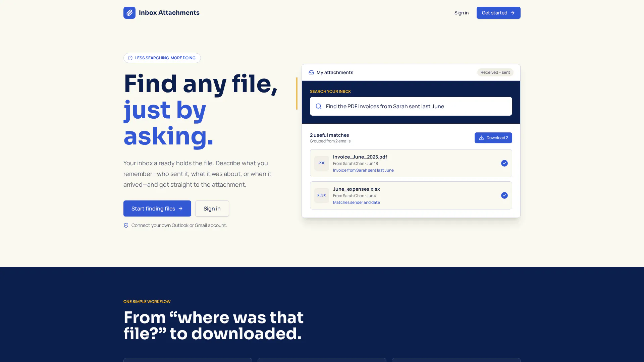
Task: Select the Invoice_June_2025.pdf file name
Action: tap(360, 157)
